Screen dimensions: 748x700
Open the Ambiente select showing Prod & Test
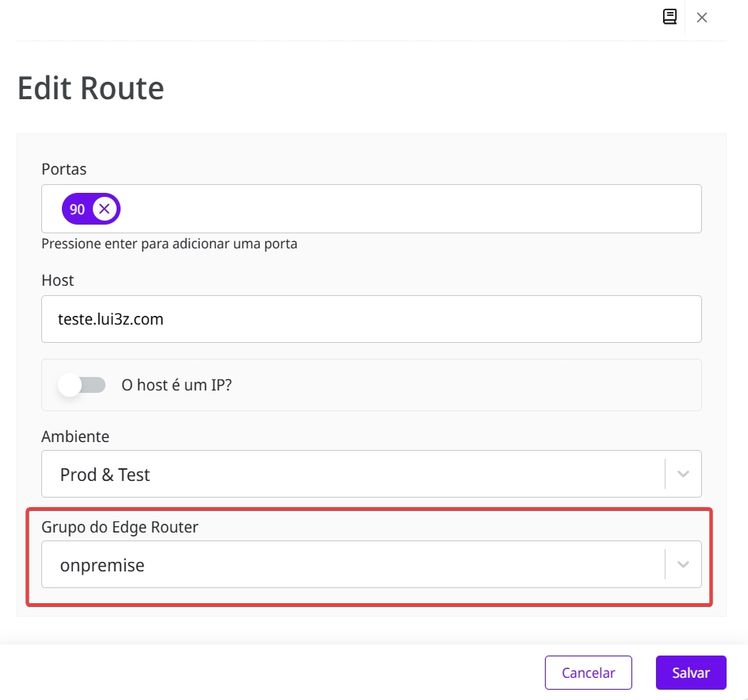pyautogui.click(x=349, y=474)
